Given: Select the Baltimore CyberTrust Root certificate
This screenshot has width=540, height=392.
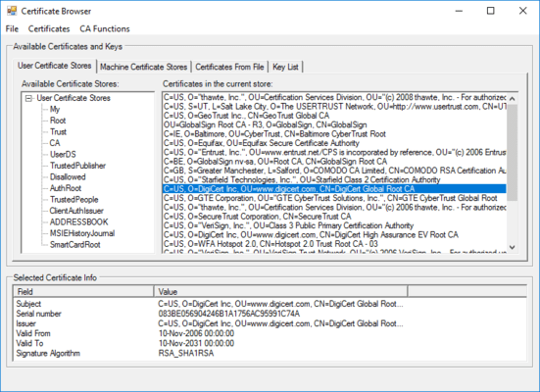Looking at the screenshot, I should click(334, 134).
